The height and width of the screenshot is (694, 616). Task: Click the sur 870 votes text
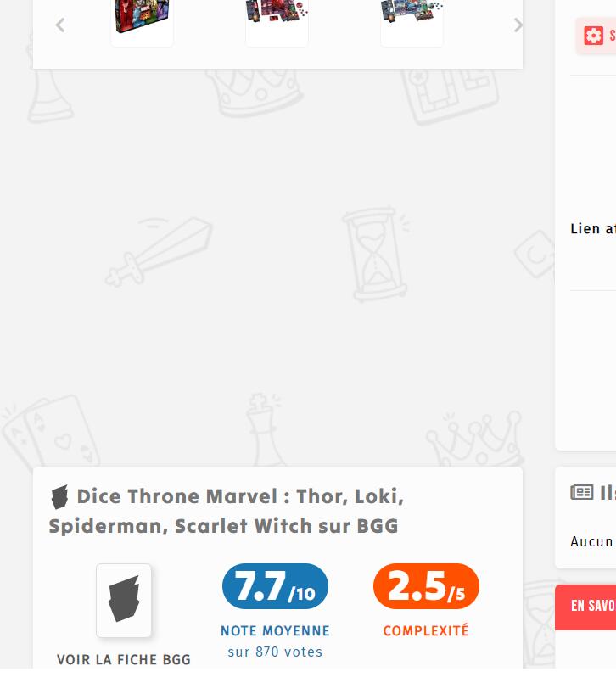tap(275, 652)
